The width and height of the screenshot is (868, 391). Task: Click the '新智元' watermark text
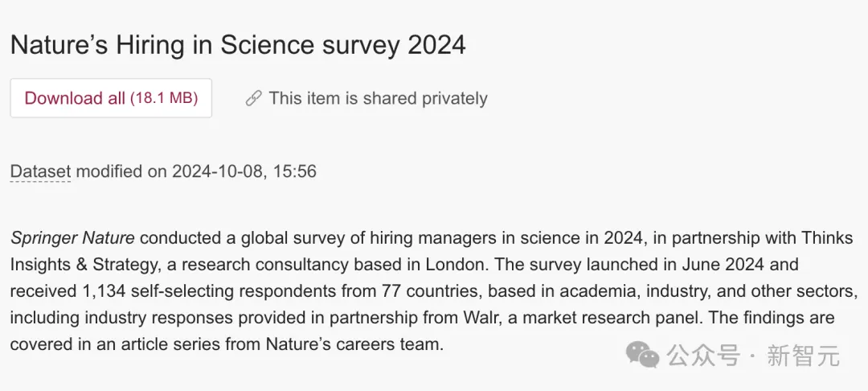point(803,356)
